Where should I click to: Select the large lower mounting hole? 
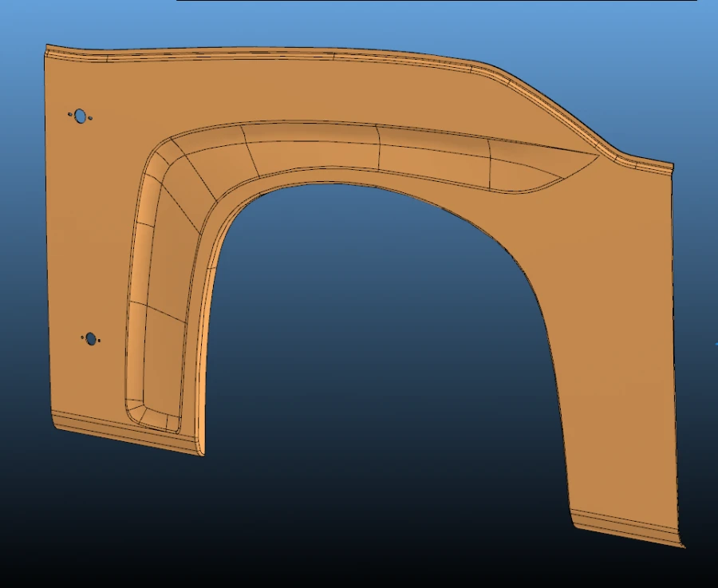click(91, 339)
